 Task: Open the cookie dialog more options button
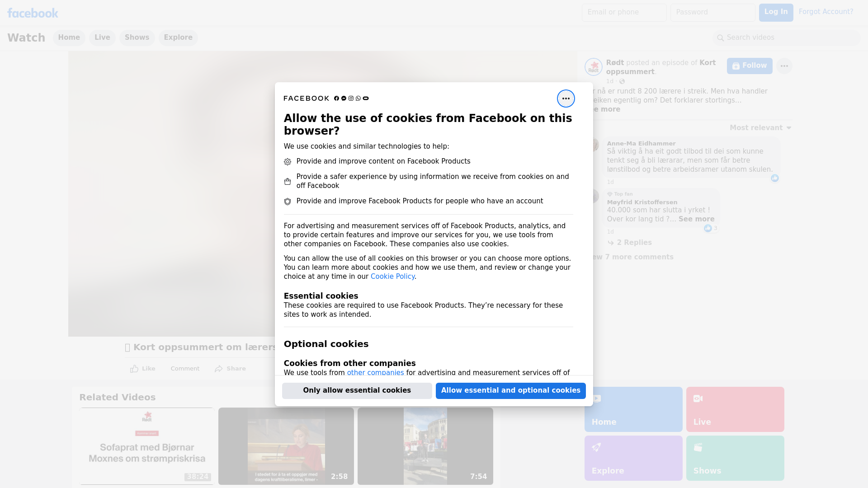tap(566, 99)
